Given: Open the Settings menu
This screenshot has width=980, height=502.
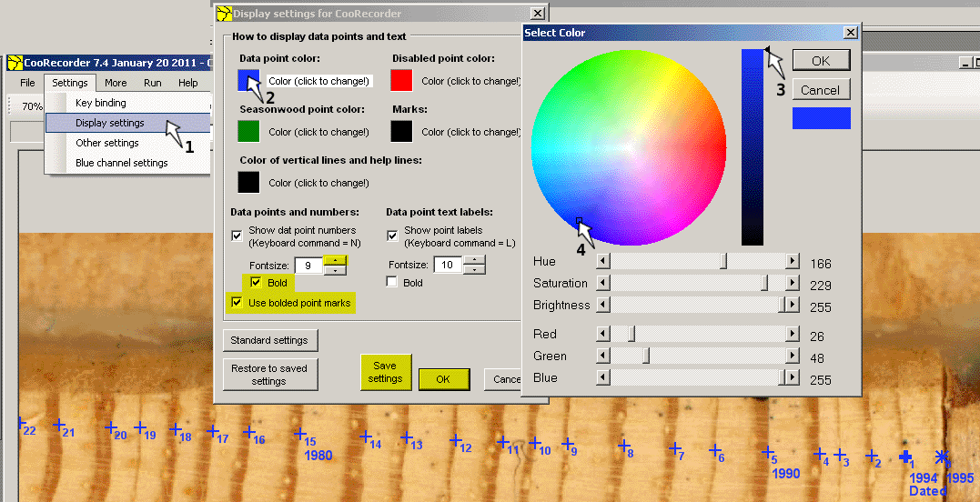Looking at the screenshot, I should point(70,83).
